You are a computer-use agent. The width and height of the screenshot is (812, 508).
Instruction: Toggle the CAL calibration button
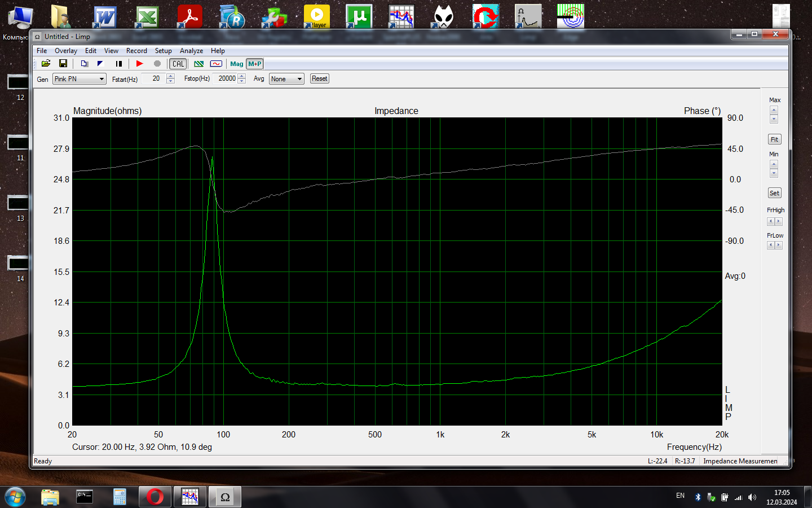point(178,64)
